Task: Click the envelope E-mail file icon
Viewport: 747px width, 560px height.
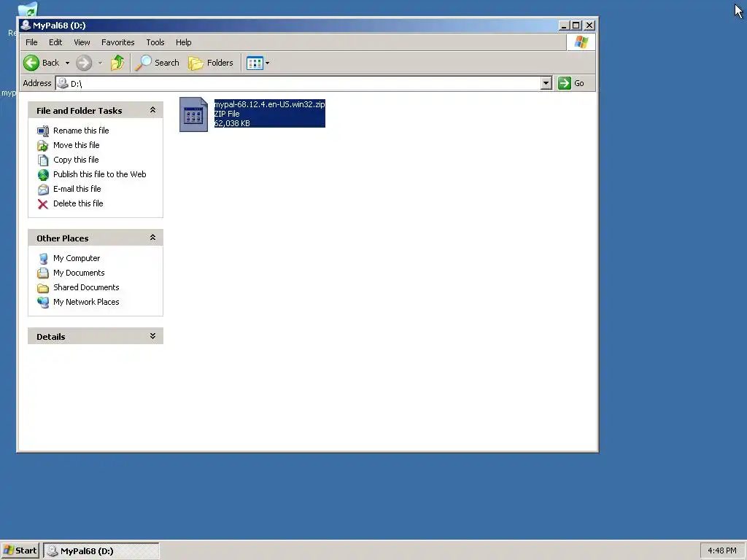Action: coord(43,190)
